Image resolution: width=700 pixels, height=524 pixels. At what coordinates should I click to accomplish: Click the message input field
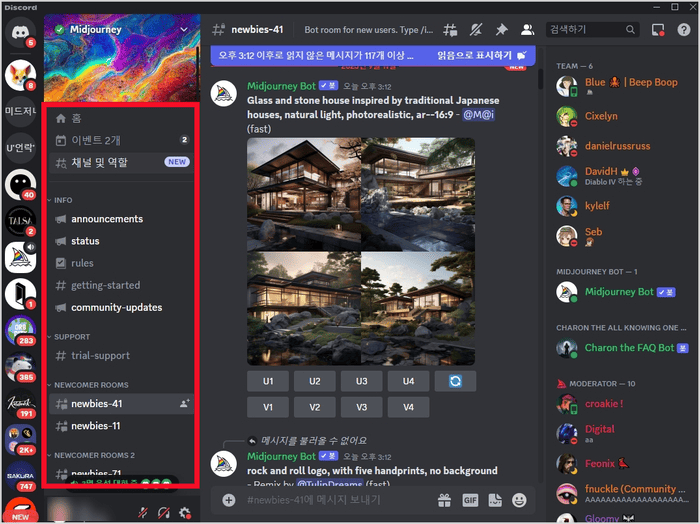pyautogui.click(x=339, y=500)
